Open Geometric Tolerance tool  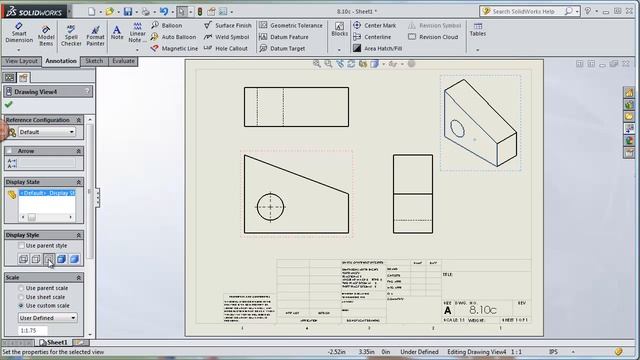291,25
